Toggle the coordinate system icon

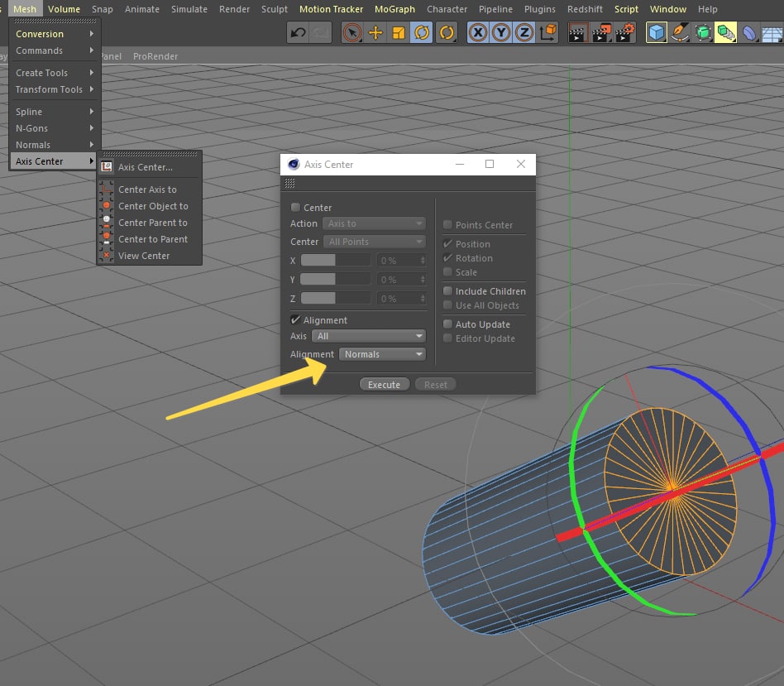[x=548, y=33]
